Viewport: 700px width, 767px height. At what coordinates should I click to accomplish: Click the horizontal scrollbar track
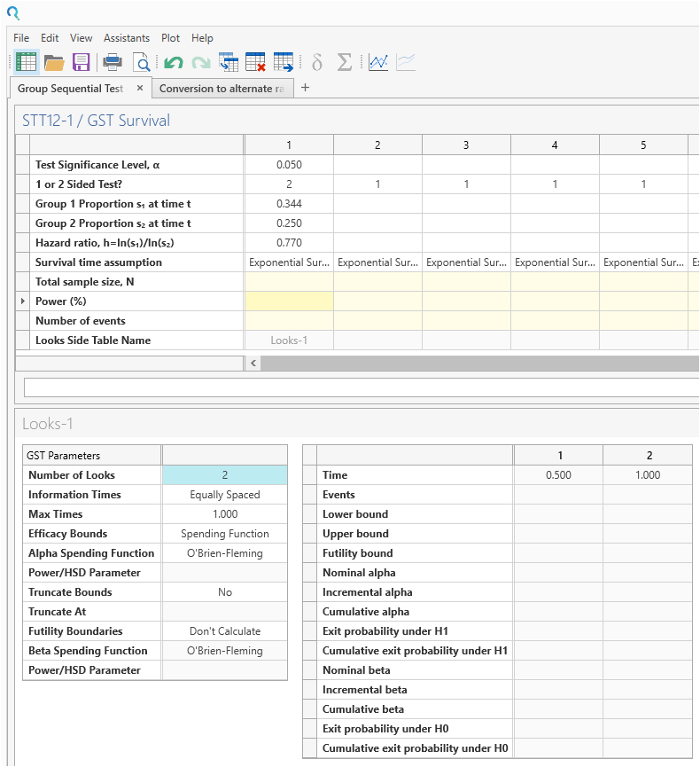(479, 364)
